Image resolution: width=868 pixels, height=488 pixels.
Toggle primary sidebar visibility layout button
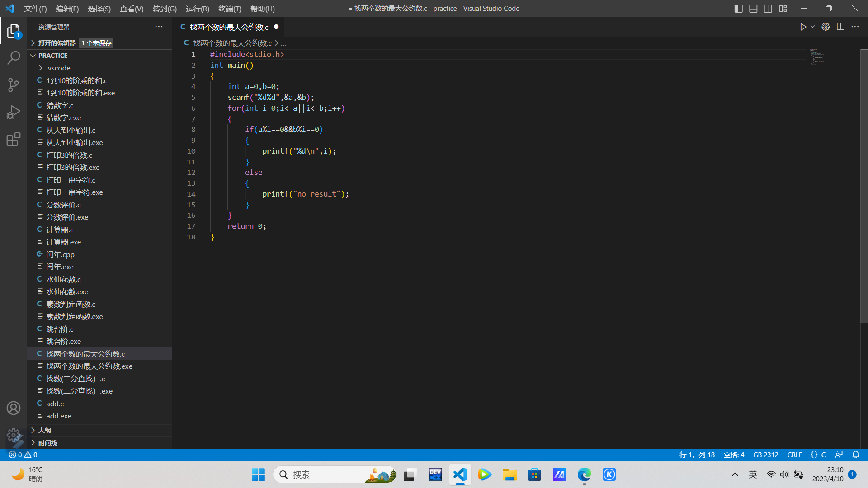739,9
